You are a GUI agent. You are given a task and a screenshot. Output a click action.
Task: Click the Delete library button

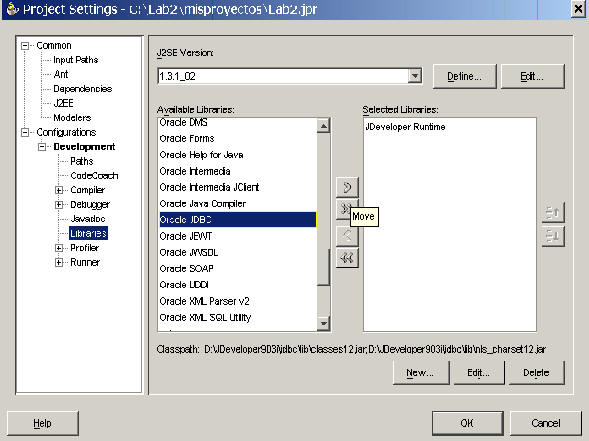pyautogui.click(x=536, y=373)
